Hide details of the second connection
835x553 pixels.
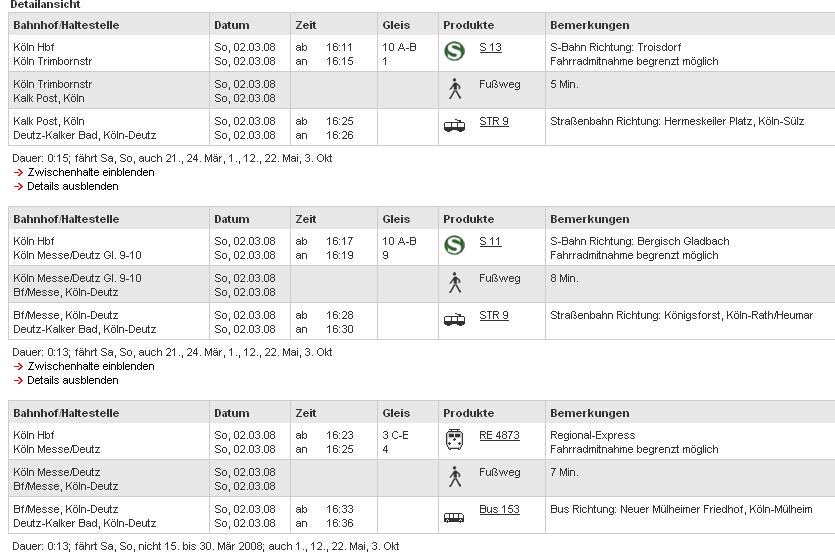coord(73,380)
